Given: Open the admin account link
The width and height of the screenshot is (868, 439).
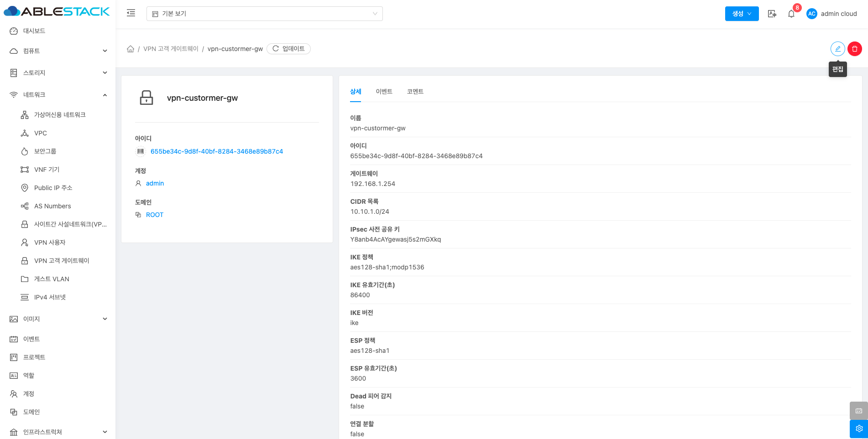Looking at the screenshot, I should click(155, 183).
